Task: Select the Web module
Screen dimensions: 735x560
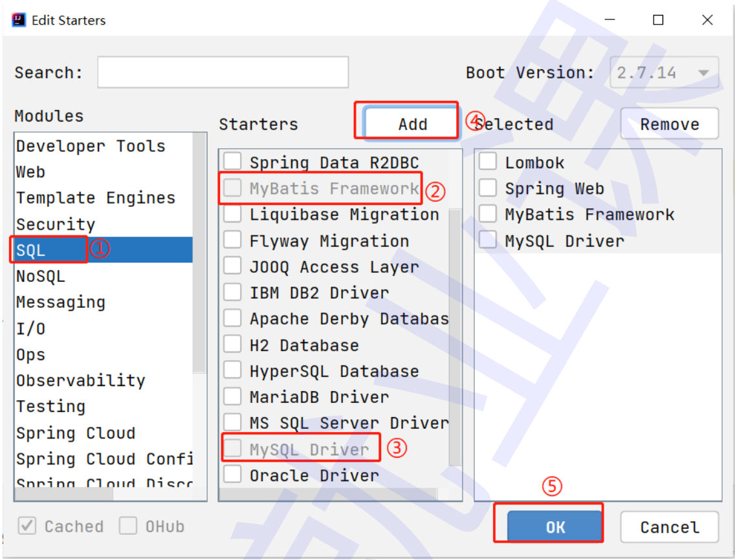Action: coord(104,171)
